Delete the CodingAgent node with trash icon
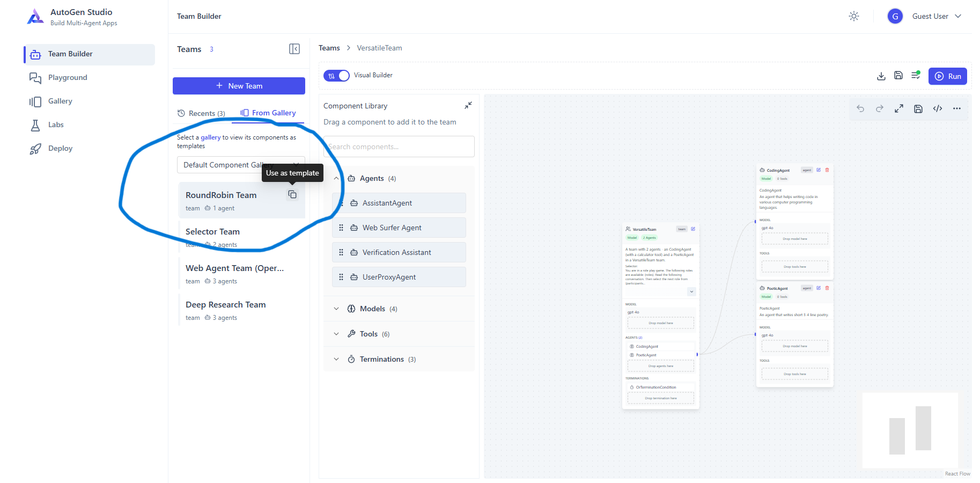 827,170
